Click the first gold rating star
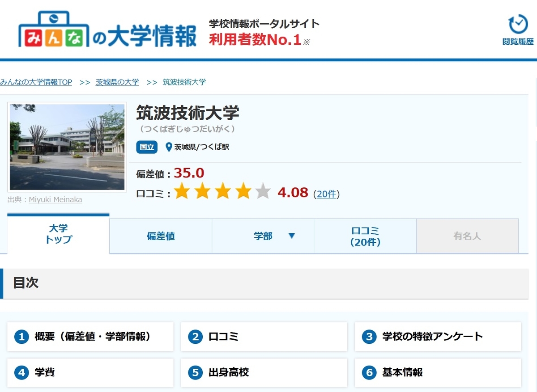537x392 pixels. tap(182, 191)
